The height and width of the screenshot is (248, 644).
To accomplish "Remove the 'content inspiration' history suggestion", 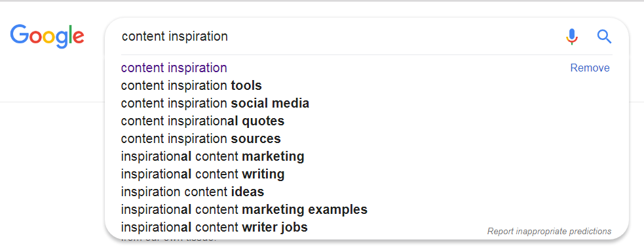I will pos(590,68).
